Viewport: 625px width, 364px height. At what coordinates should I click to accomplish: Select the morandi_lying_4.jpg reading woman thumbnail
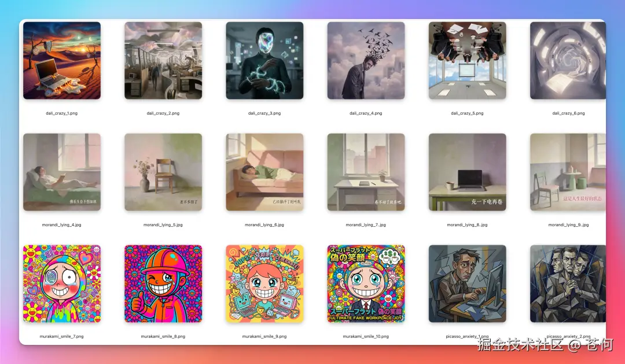[62, 172]
